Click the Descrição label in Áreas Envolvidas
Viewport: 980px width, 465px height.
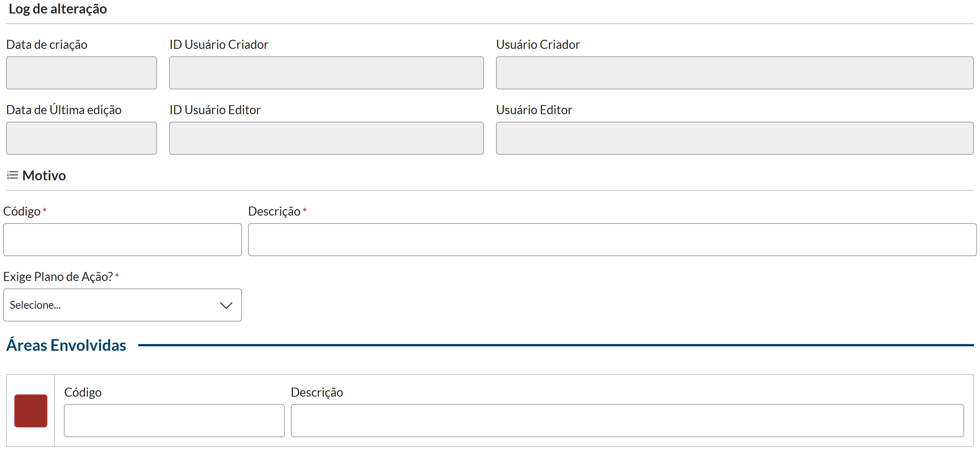point(317,392)
